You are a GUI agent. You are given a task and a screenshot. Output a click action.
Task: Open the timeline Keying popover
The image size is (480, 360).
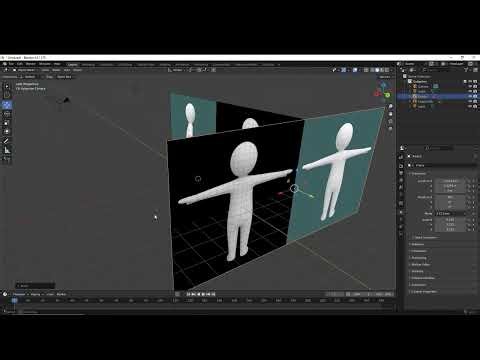(36, 294)
